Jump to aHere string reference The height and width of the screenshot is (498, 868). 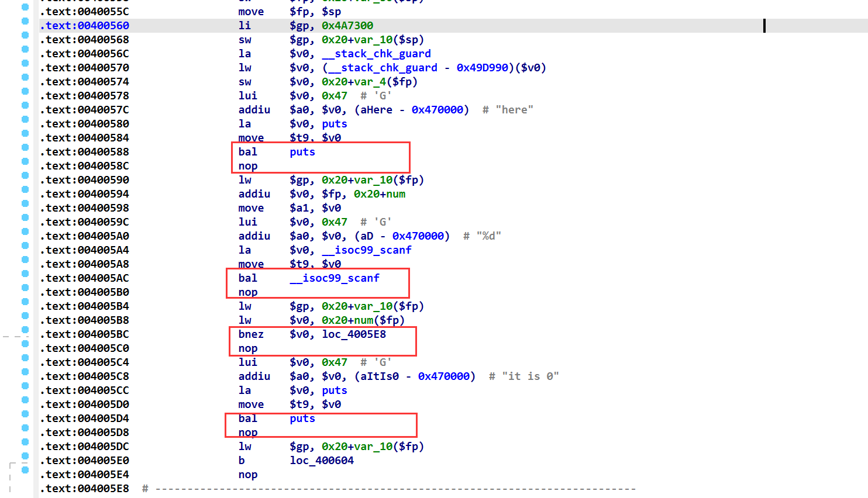tap(377, 110)
